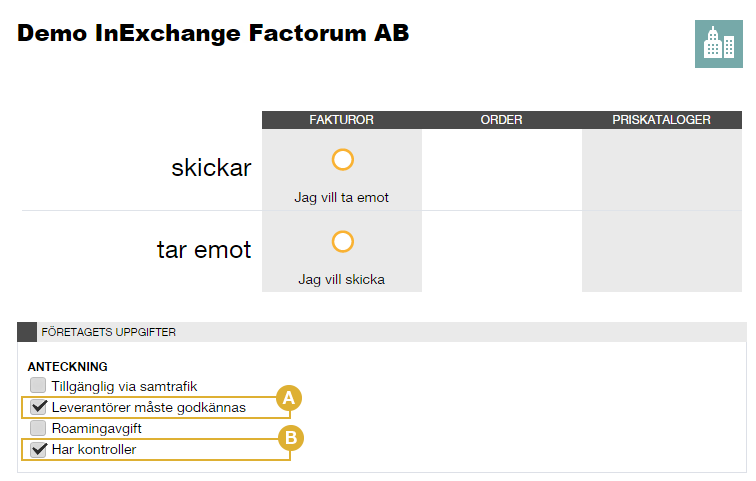756x481 pixels.
Task: Uncheck the Har kontroller checkbox
Action: [38, 449]
